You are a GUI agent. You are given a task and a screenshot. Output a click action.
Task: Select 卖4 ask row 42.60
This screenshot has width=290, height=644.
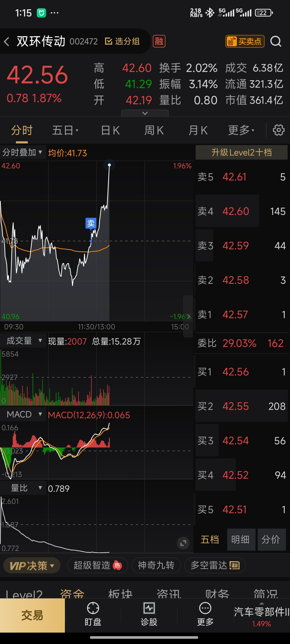(242, 211)
